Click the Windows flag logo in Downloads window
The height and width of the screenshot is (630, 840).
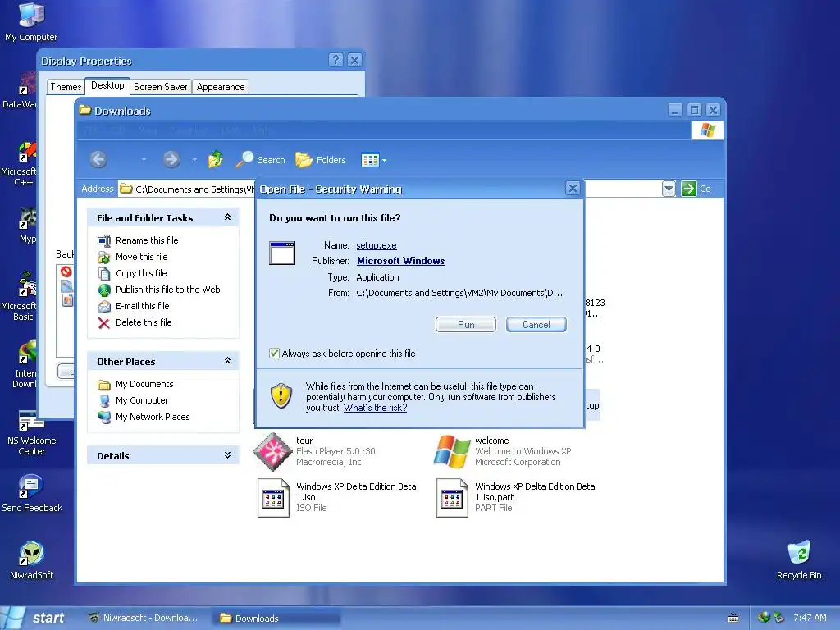(x=708, y=130)
